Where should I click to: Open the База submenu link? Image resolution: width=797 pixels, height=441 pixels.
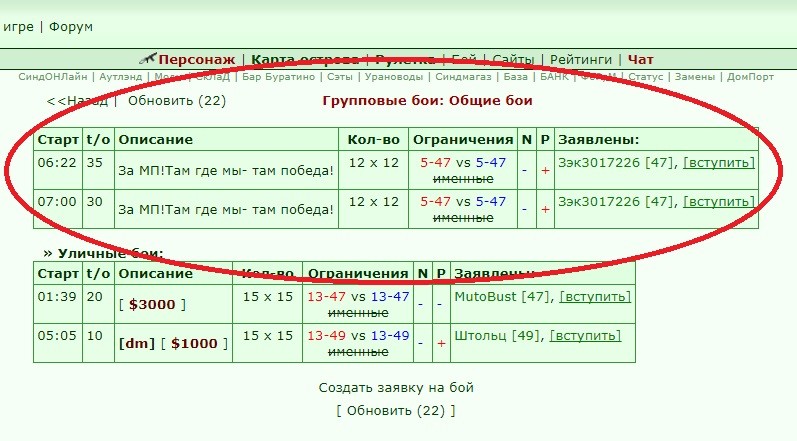(515, 77)
